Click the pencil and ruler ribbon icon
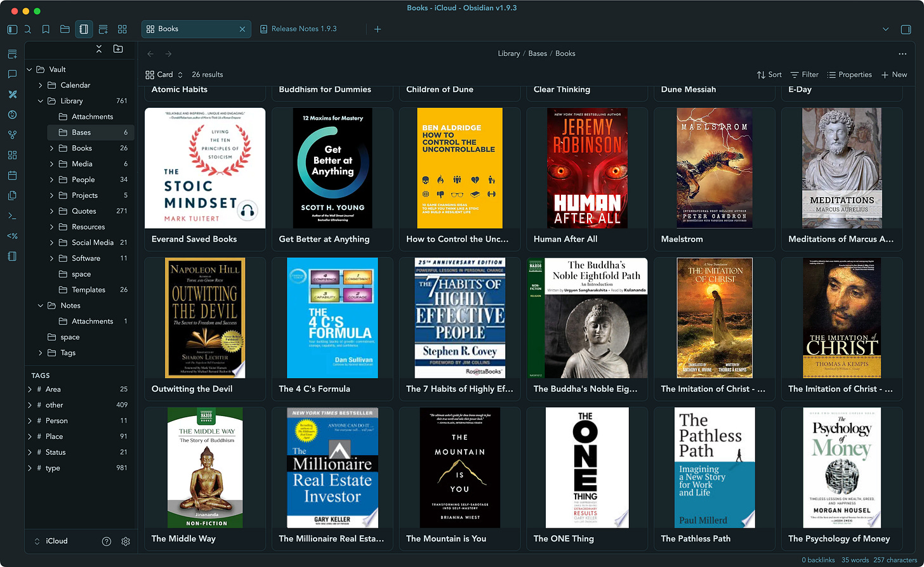 (x=12, y=94)
